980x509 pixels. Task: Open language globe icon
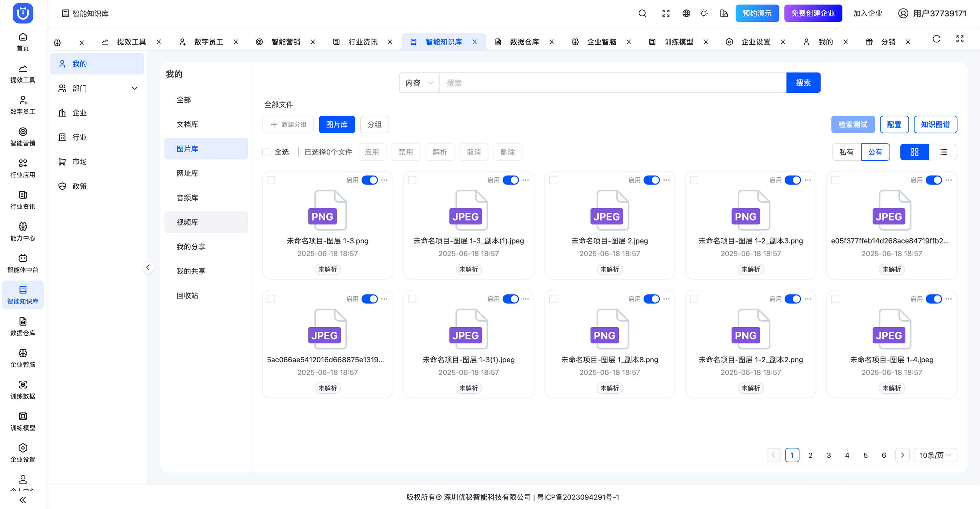click(686, 13)
